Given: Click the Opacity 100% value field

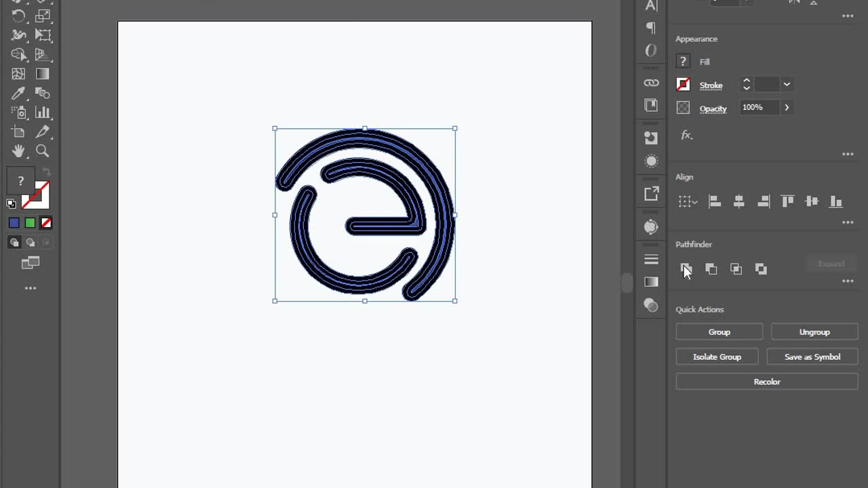Looking at the screenshot, I should point(759,107).
